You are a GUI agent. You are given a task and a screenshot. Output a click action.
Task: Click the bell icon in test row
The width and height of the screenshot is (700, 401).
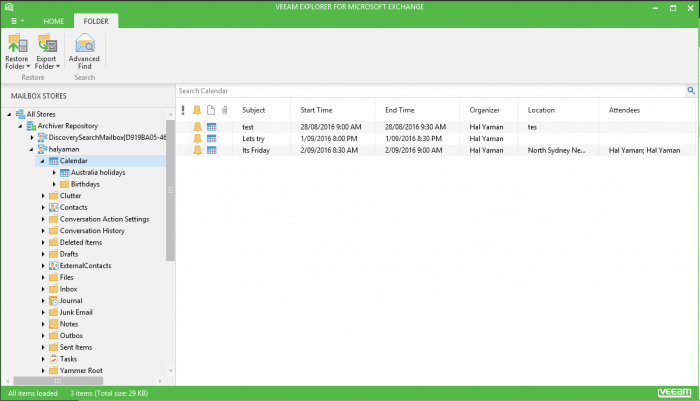pos(197,127)
